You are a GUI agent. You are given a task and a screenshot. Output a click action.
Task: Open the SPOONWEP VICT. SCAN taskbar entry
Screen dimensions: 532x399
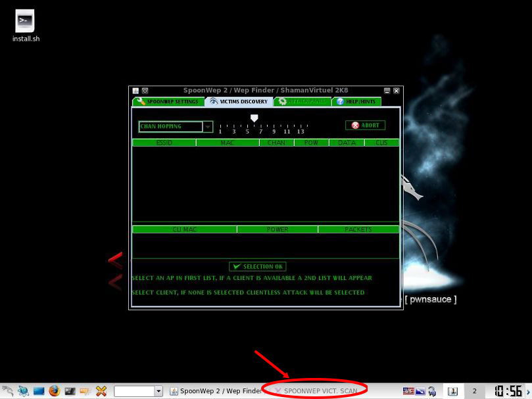pyautogui.click(x=316, y=391)
